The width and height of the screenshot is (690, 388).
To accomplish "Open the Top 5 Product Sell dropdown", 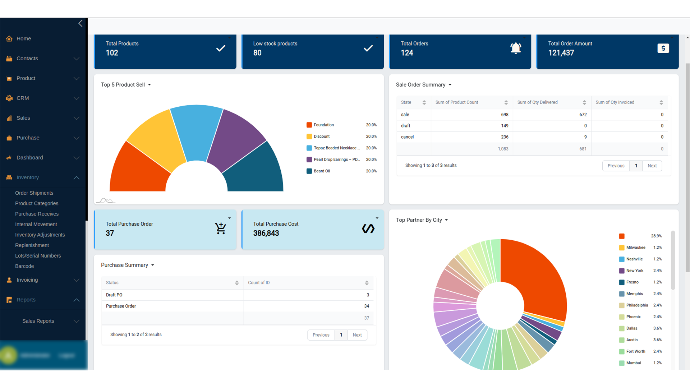I will (149, 84).
